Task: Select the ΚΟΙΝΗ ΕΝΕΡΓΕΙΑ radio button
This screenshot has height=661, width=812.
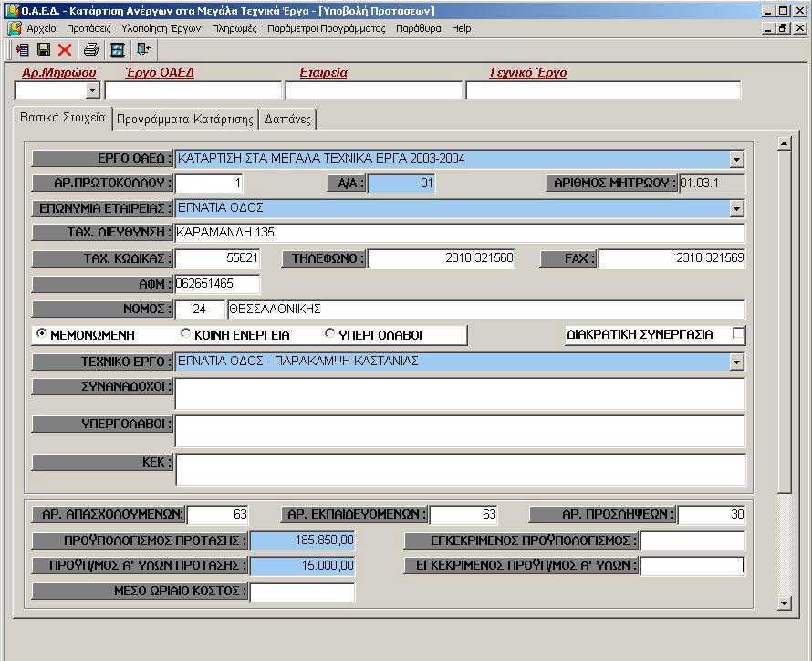Action: [185, 333]
